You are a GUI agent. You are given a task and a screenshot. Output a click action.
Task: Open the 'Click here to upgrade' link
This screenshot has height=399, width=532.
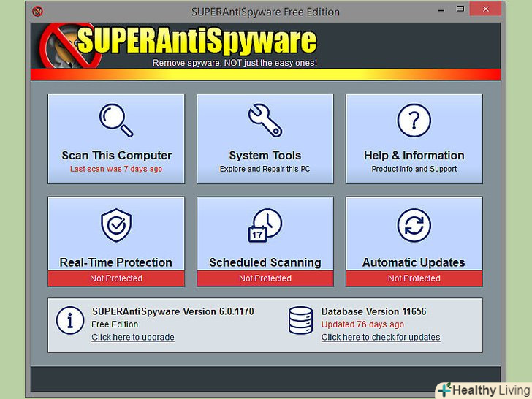(132, 338)
